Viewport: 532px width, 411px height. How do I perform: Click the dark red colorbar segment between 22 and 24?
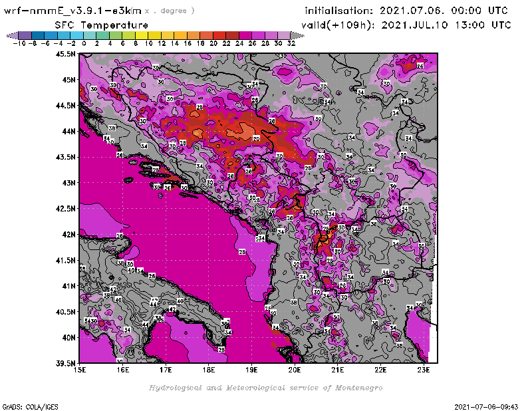click(232, 35)
